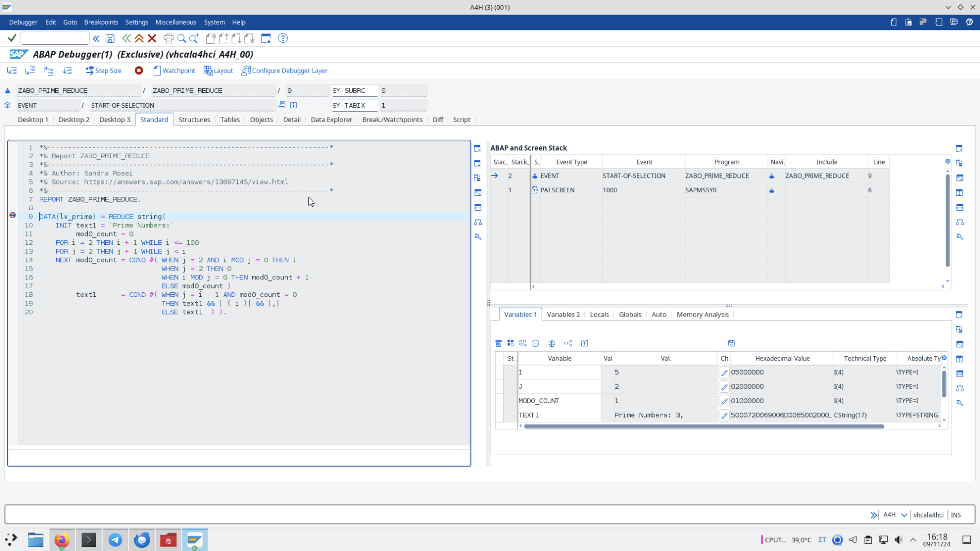Screen dimensions: 980x551
Task: Open the Breakpoints menu
Action: tap(101, 22)
